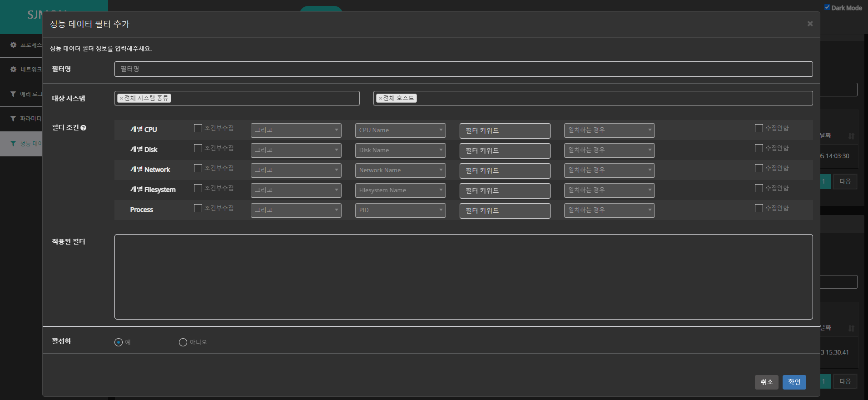Enable 조건부수집 for 개별 Filesystem
The width and height of the screenshot is (868, 400).
click(198, 188)
